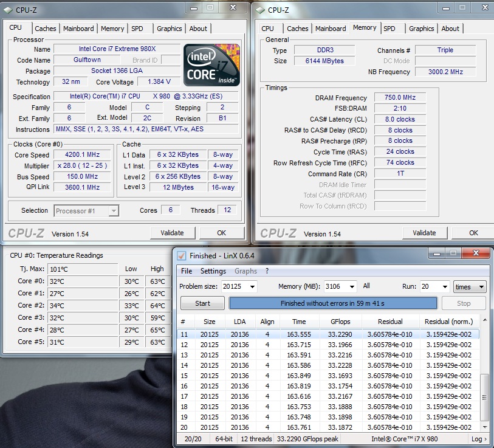Click the Intel Core i7 Extreme 980X name field
The height and width of the screenshot is (448, 494).
coord(117,49)
